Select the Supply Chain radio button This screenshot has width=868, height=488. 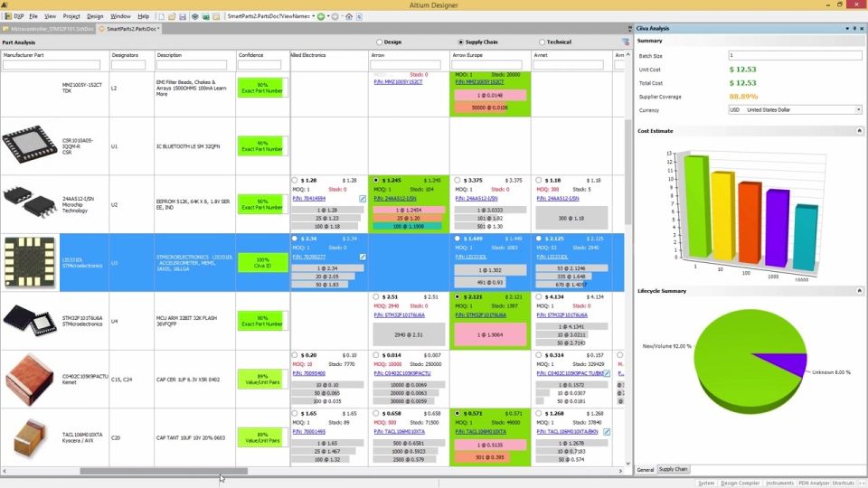[460, 42]
